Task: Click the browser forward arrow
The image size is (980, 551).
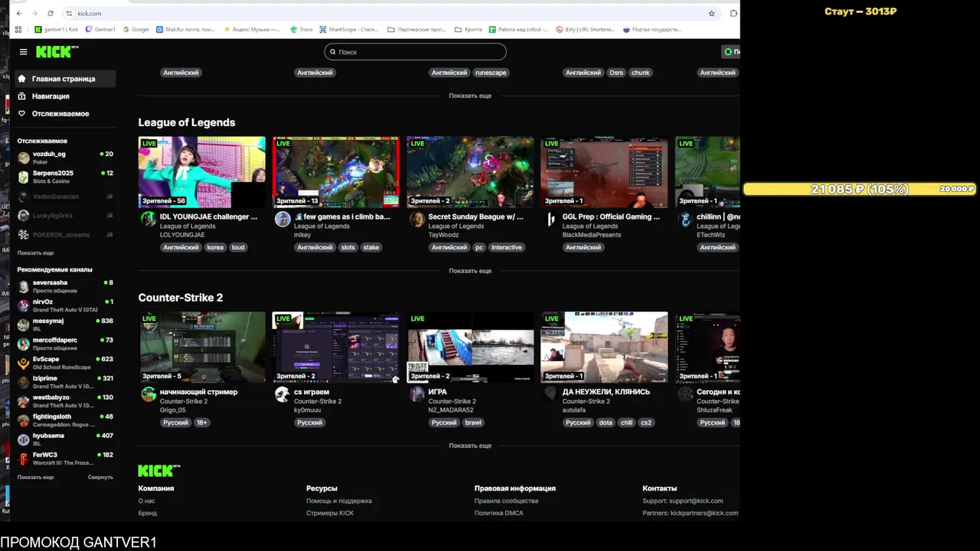Action: coord(34,13)
